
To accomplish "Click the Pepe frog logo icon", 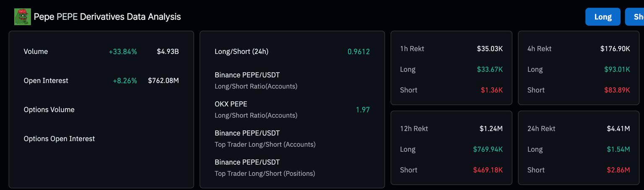I will point(23,17).
